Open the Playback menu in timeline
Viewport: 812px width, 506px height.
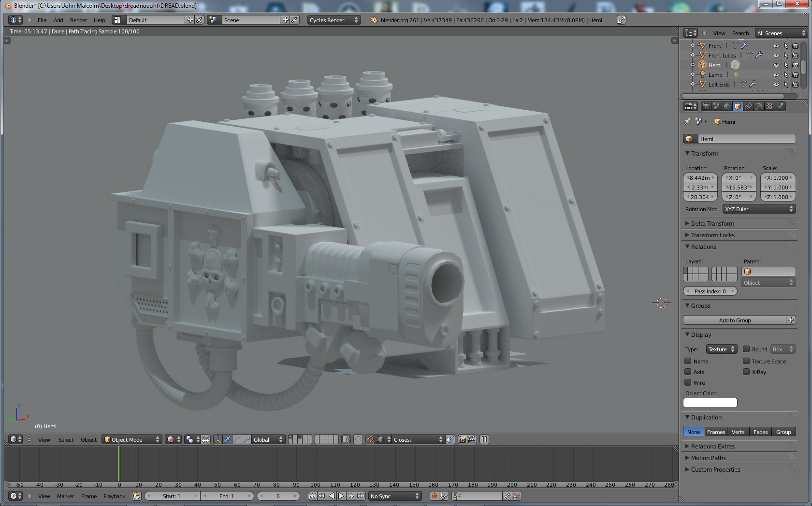tap(114, 496)
